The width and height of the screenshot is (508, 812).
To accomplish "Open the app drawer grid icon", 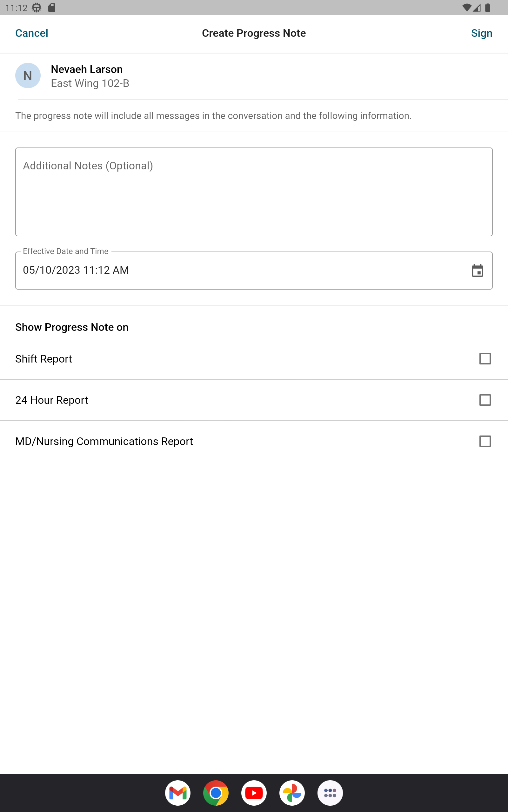I will click(x=330, y=793).
